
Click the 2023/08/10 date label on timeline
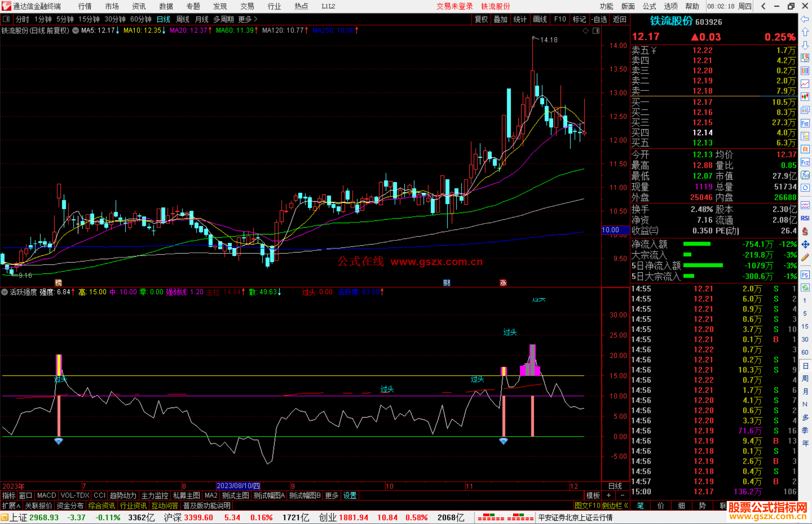coord(238,486)
